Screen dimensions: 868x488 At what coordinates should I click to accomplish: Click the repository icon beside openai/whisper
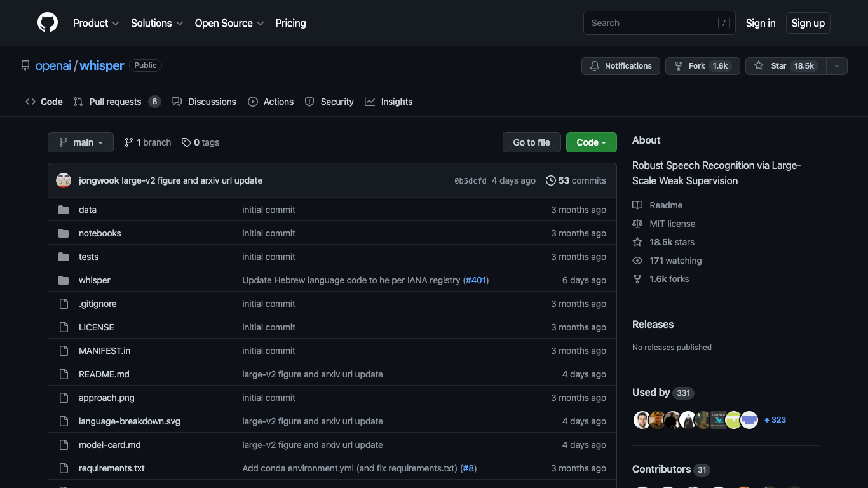pos(25,65)
